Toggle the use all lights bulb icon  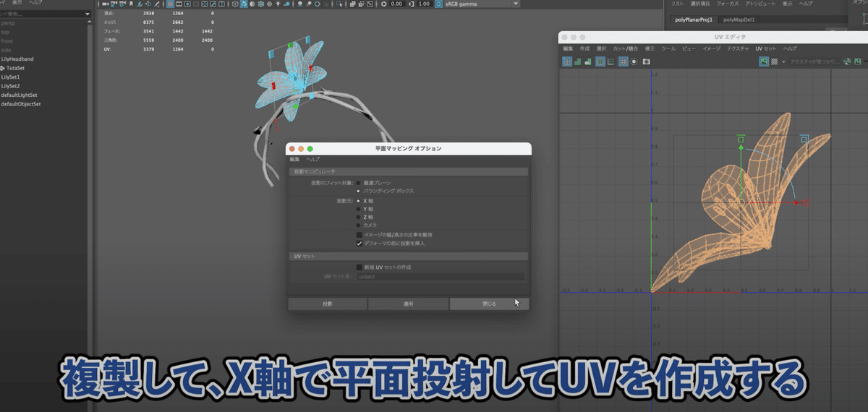[x=278, y=4]
